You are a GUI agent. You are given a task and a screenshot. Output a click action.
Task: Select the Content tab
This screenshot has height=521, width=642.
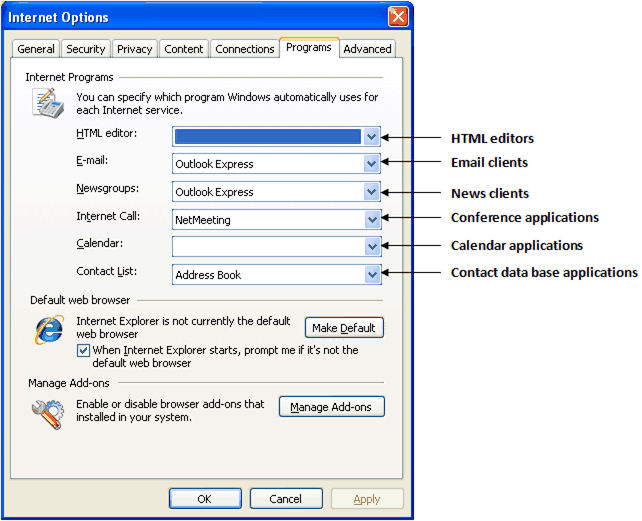tap(184, 49)
